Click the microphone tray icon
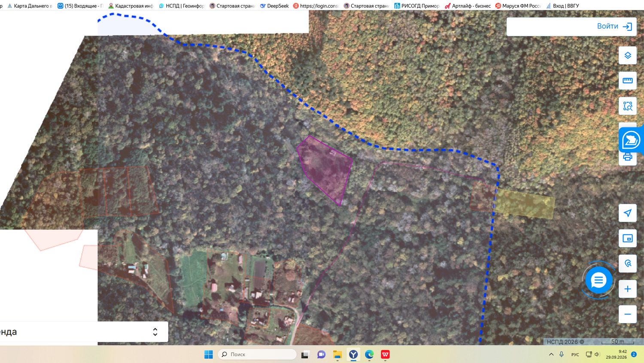The height and width of the screenshot is (363, 644). pyautogui.click(x=562, y=354)
